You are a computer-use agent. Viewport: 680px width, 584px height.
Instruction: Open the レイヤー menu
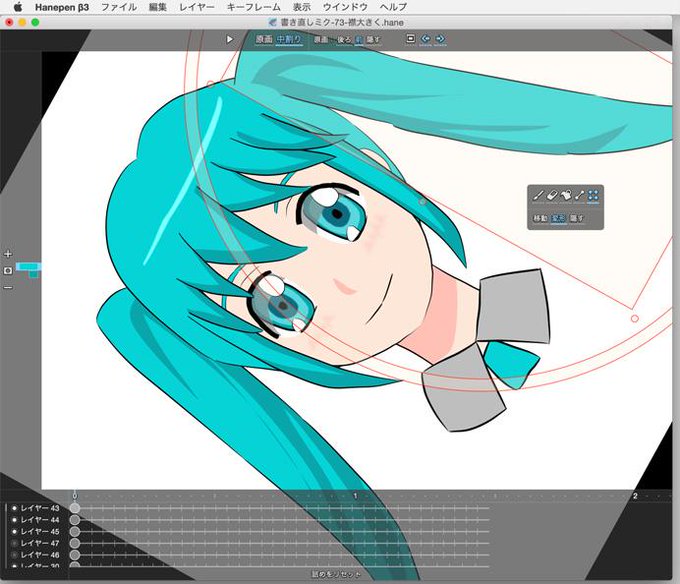[x=196, y=7]
